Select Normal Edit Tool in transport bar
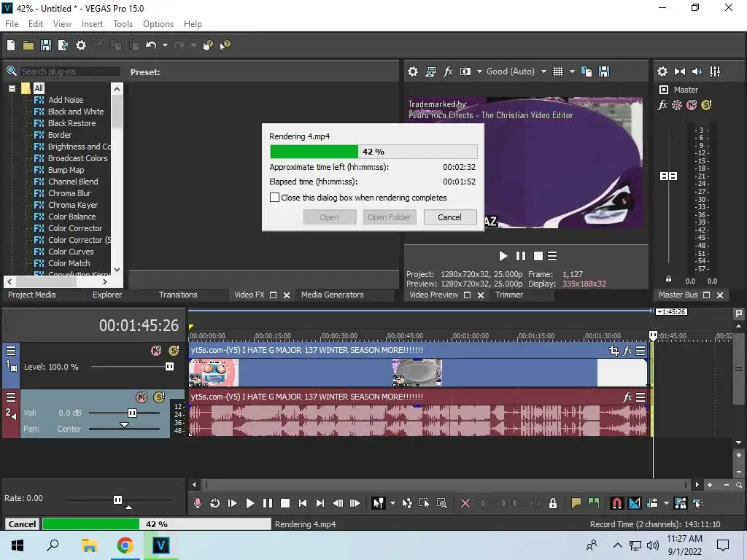The height and width of the screenshot is (560, 747). coord(378,503)
